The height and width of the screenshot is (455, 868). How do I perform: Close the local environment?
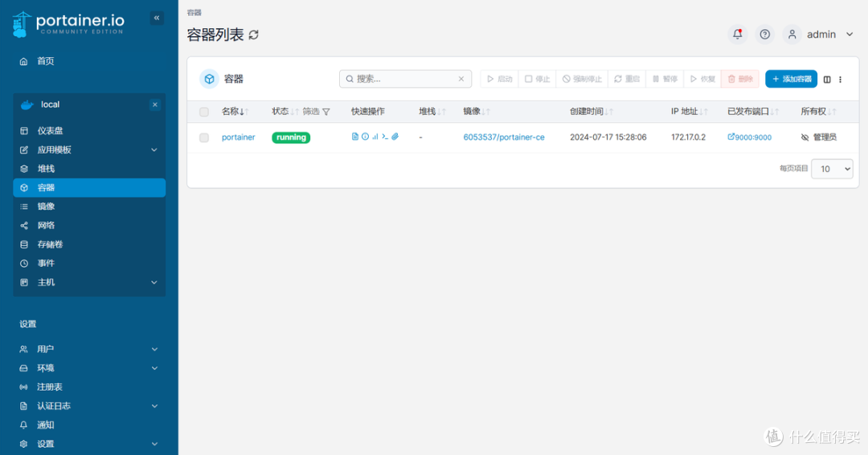(x=155, y=105)
